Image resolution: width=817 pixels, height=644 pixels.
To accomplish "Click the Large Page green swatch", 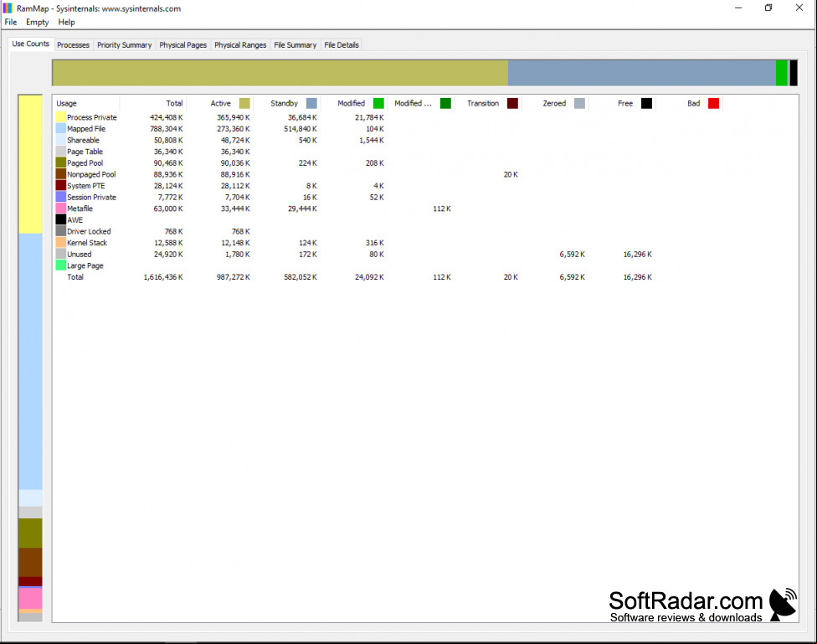I will coord(61,265).
